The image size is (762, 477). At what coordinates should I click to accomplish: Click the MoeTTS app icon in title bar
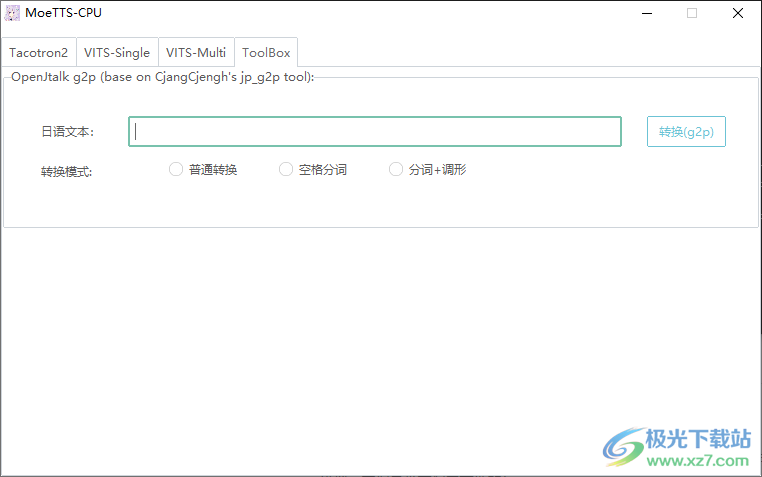pyautogui.click(x=13, y=13)
